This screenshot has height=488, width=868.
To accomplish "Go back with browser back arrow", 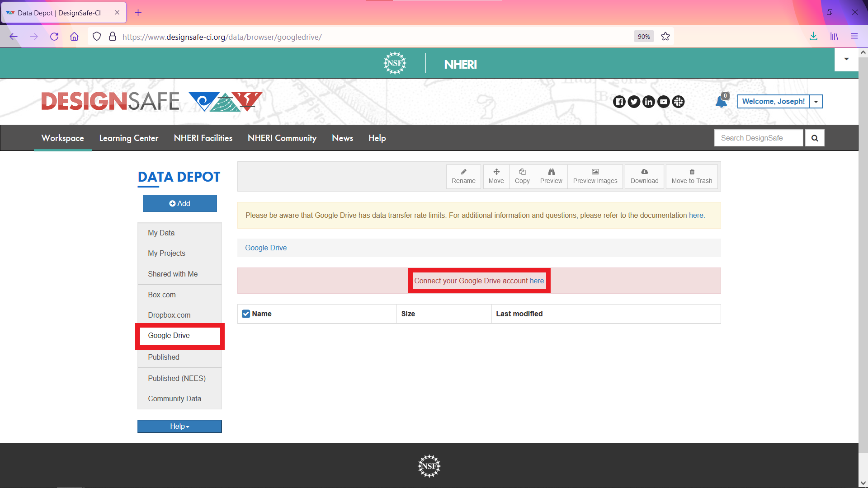I will point(14,37).
